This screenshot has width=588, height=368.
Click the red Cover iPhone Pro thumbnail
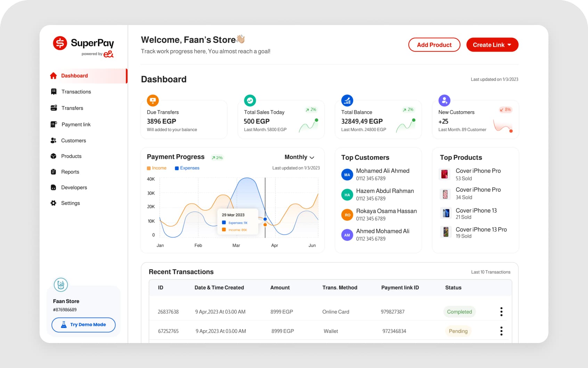[444, 174]
